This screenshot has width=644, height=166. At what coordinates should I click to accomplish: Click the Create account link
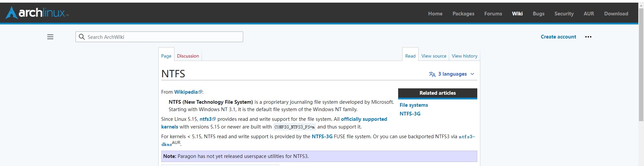coord(558,37)
